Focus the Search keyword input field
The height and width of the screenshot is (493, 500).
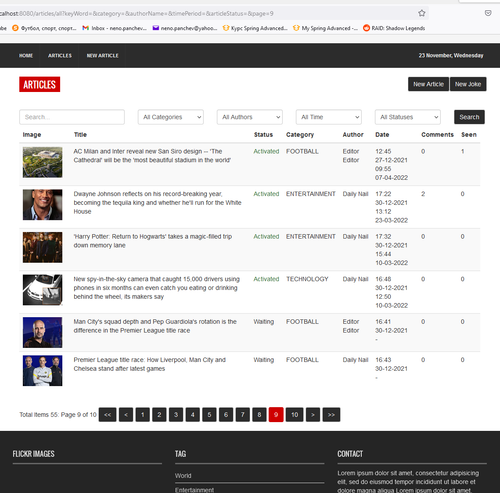pos(72,117)
